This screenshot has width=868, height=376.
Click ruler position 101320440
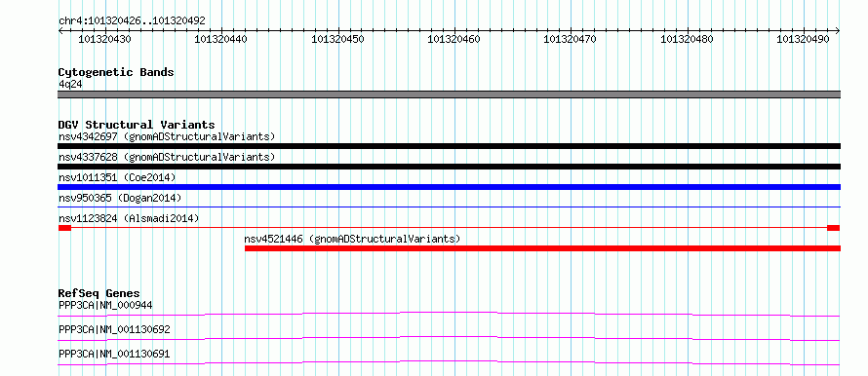point(221,39)
